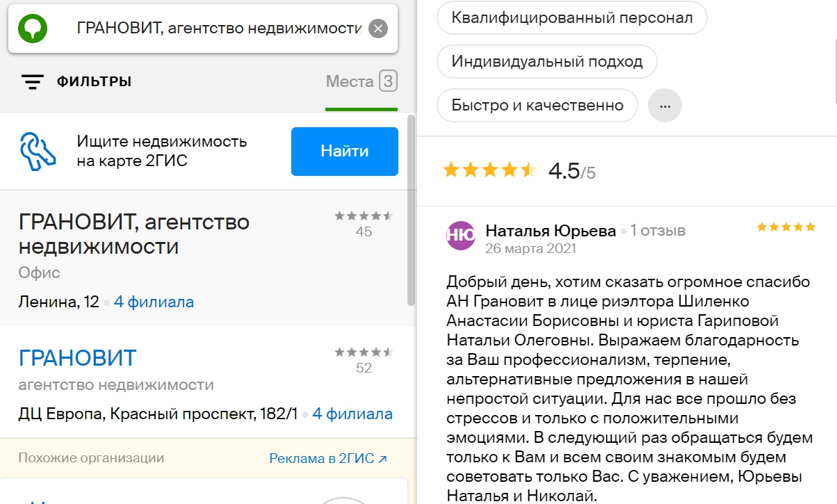The height and width of the screenshot is (504, 837).
Task: Open reviewer name Наталья Юрьева
Action: (x=551, y=231)
